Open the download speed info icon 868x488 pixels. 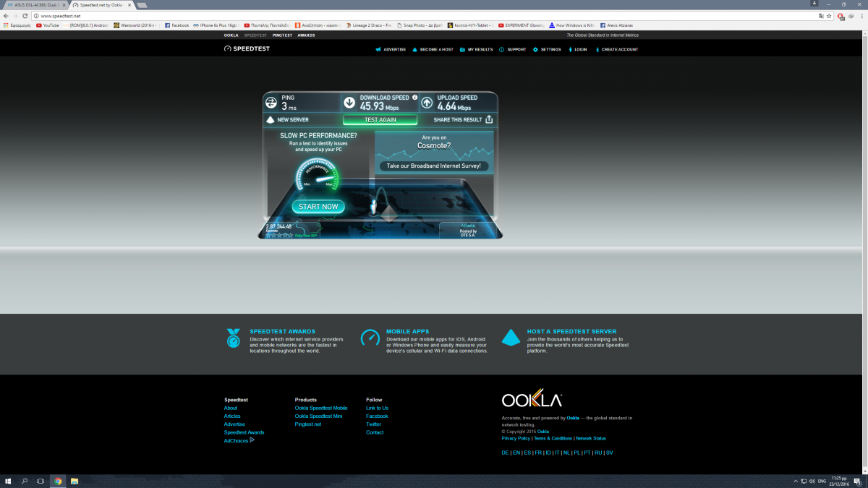(415, 97)
